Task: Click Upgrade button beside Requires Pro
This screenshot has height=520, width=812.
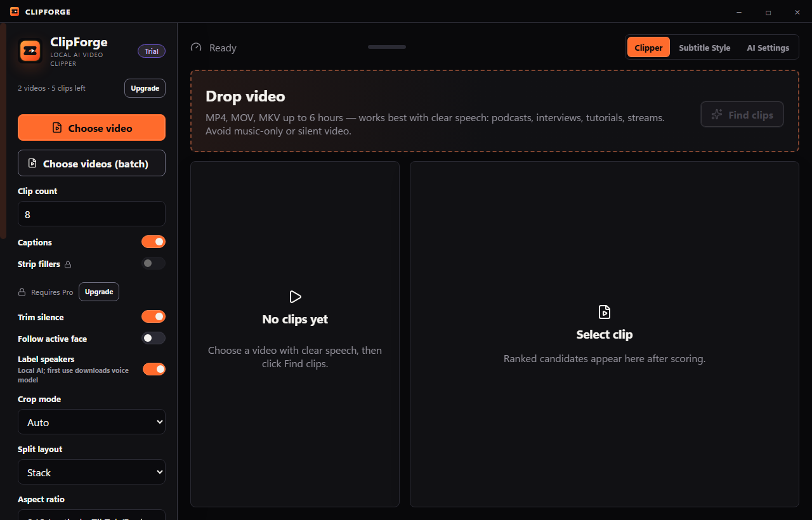Action: [x=99, y=292]
